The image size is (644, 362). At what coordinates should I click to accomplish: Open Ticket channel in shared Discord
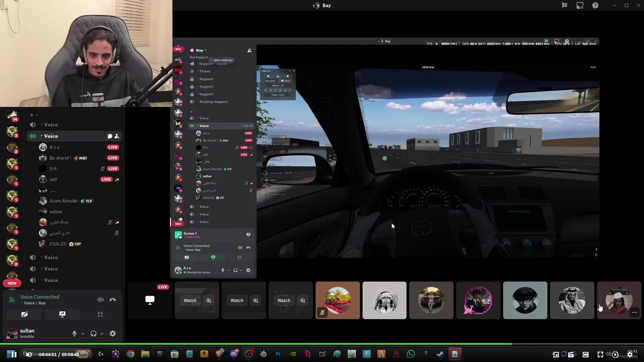205,71
